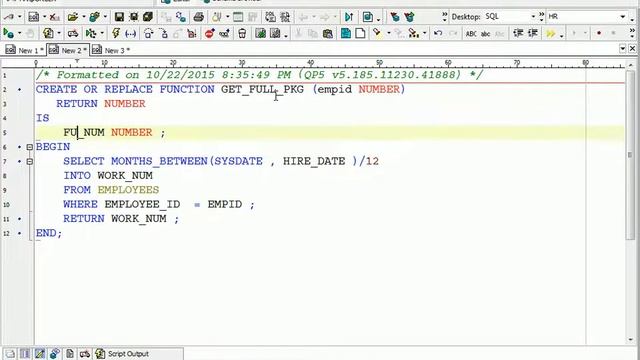The height and width of the screenshot is (360, 640).
Task: Convert selection to lowercase abc
Action: (x=485, y=34)
